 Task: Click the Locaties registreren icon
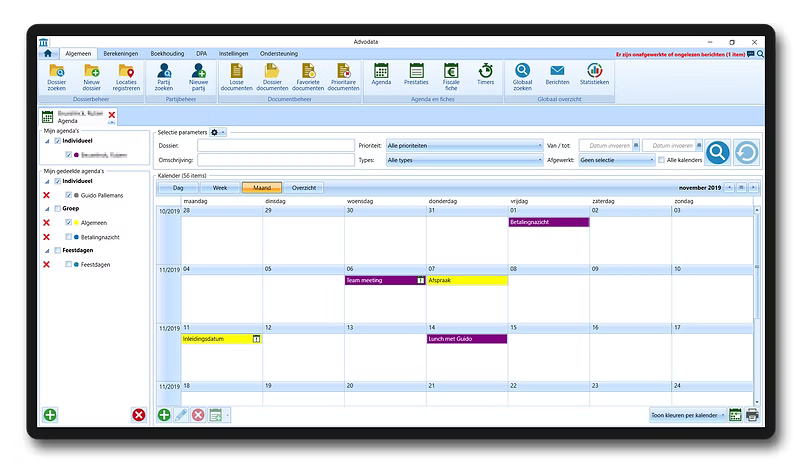tap(125, 76)
